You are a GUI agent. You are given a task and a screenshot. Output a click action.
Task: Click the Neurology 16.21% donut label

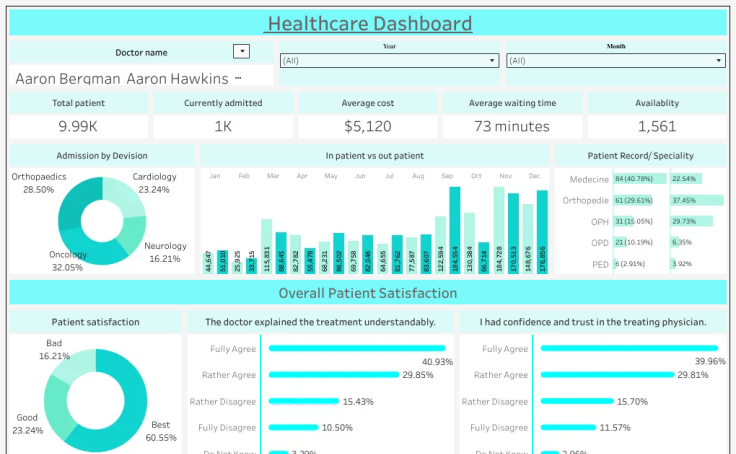(x=165, y=252)
